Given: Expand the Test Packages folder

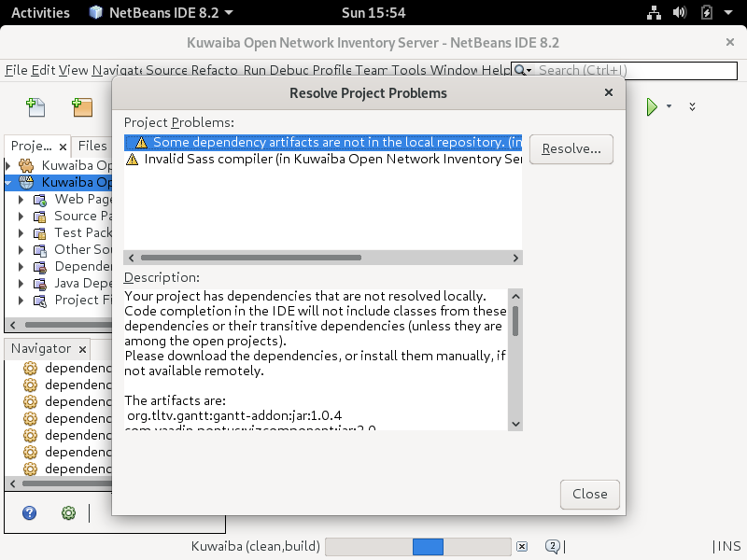Looking at the screenshot, I should (21, 232).
